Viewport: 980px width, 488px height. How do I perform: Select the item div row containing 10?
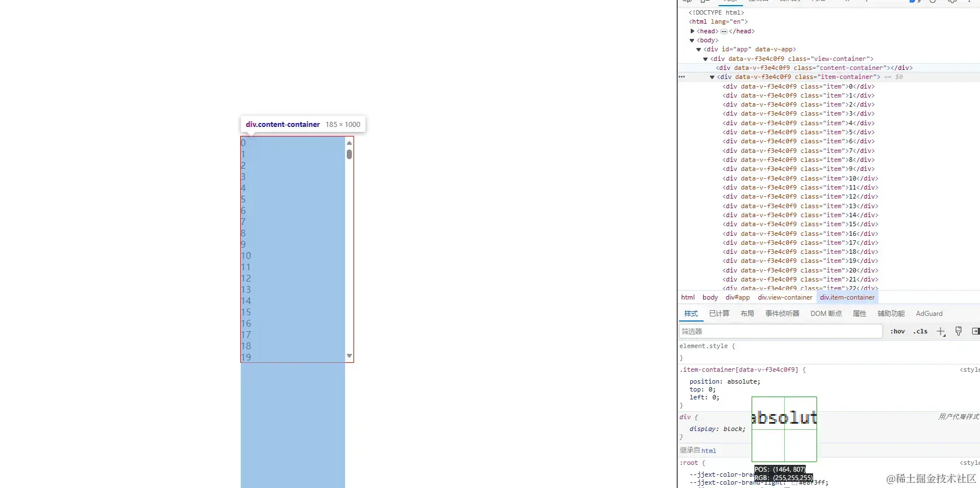pos(800,178)
